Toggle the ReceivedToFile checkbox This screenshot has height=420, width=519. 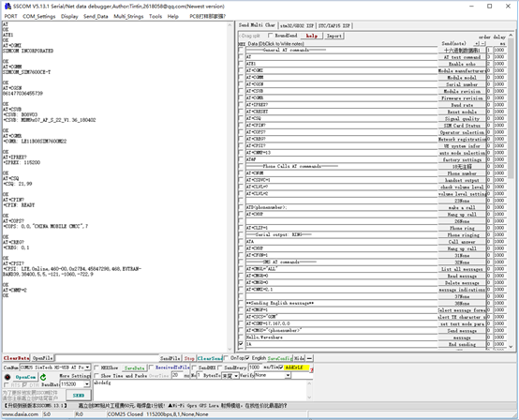[151, 367]
